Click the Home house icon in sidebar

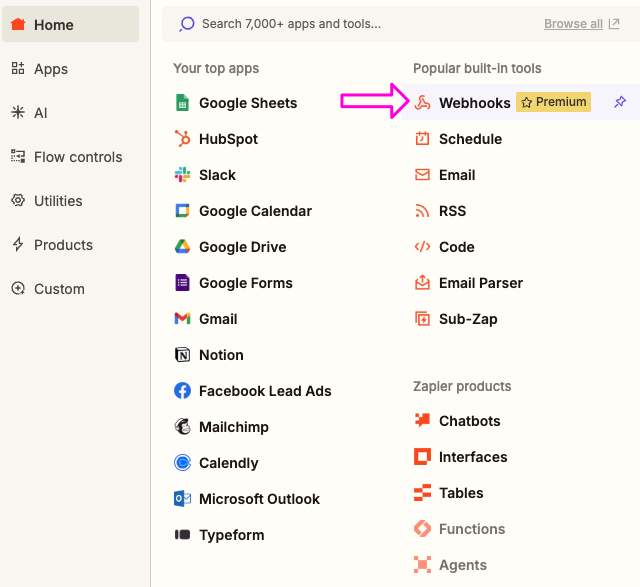coord(18,24)
